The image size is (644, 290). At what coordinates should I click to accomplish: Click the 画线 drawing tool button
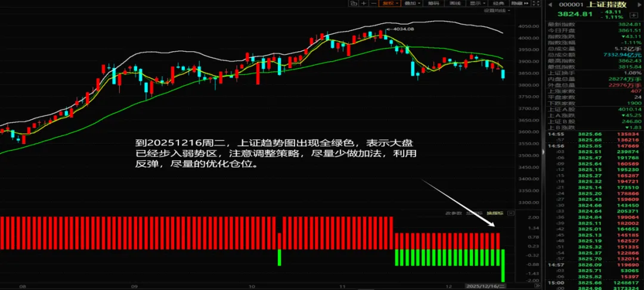click(455, 4)
